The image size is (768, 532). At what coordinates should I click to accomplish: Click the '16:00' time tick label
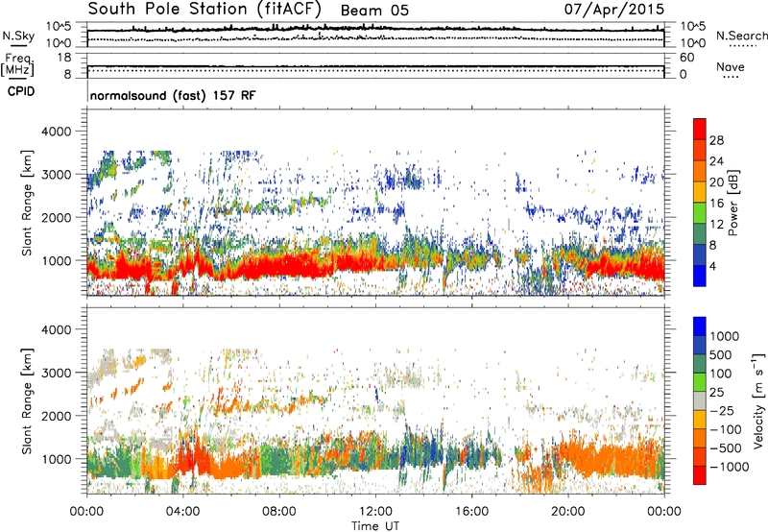[x=471, y=512]
